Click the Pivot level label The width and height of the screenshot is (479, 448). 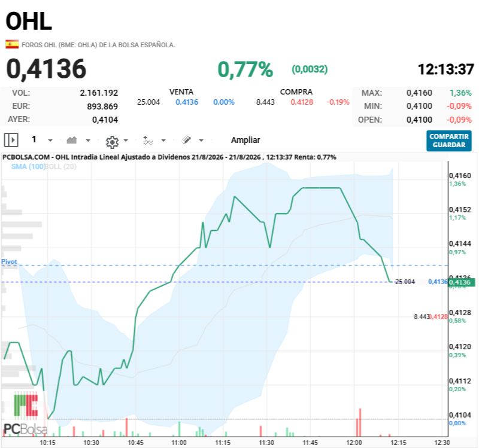click(x=9, y=261)
